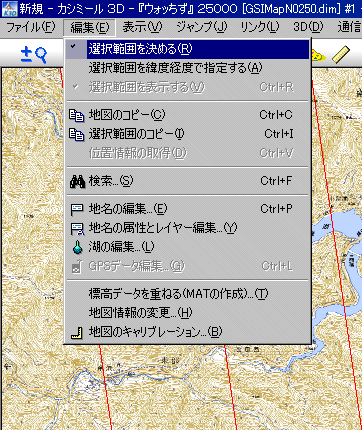Click the binoculars icon beside 検索
The width and height of the screenshot is (362, 430).
pos(77,181)
